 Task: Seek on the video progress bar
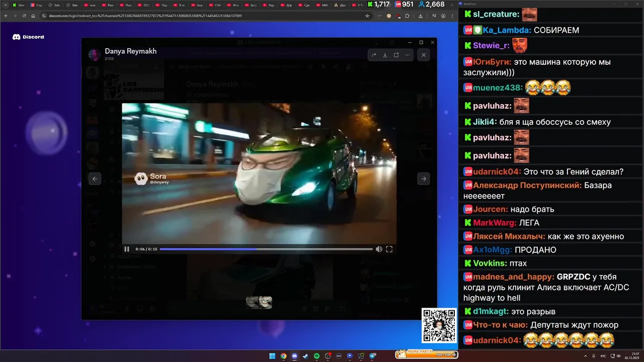pos(266,249)
